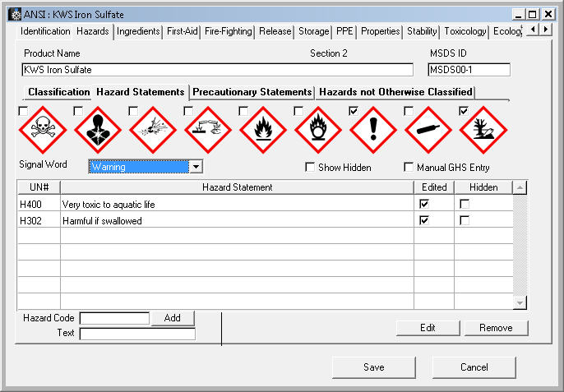The height and width of the screenshot is (392, 564).
Task: Uncheck the exclamation mark pictogram checkbox
Action: tap(354, 111)
